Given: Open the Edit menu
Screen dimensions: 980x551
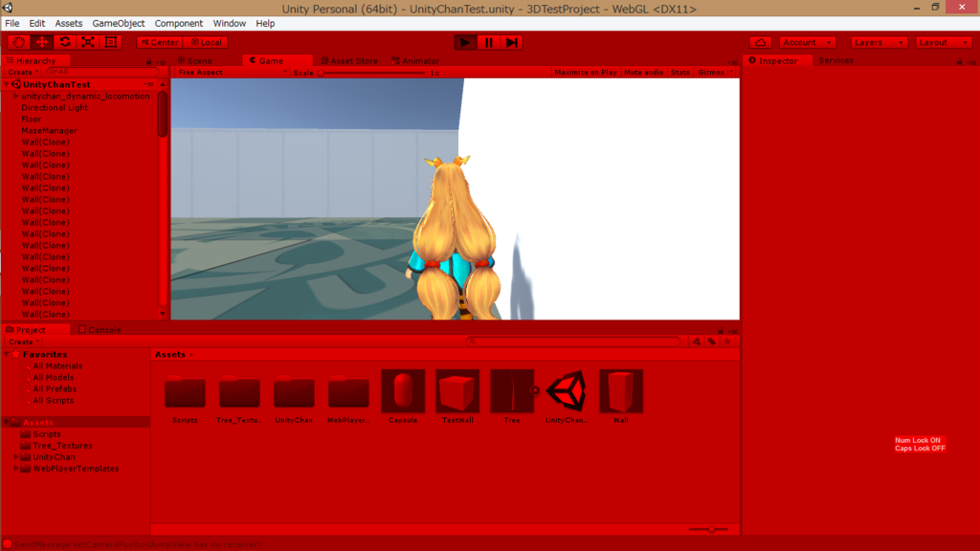Looking at the screenshot, I should click(37, 23).
